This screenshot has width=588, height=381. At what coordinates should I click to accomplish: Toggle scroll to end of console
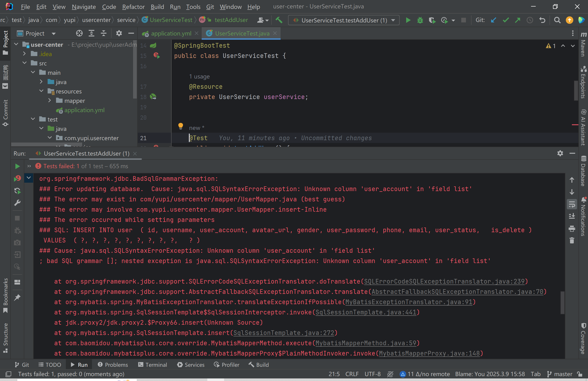572,216
